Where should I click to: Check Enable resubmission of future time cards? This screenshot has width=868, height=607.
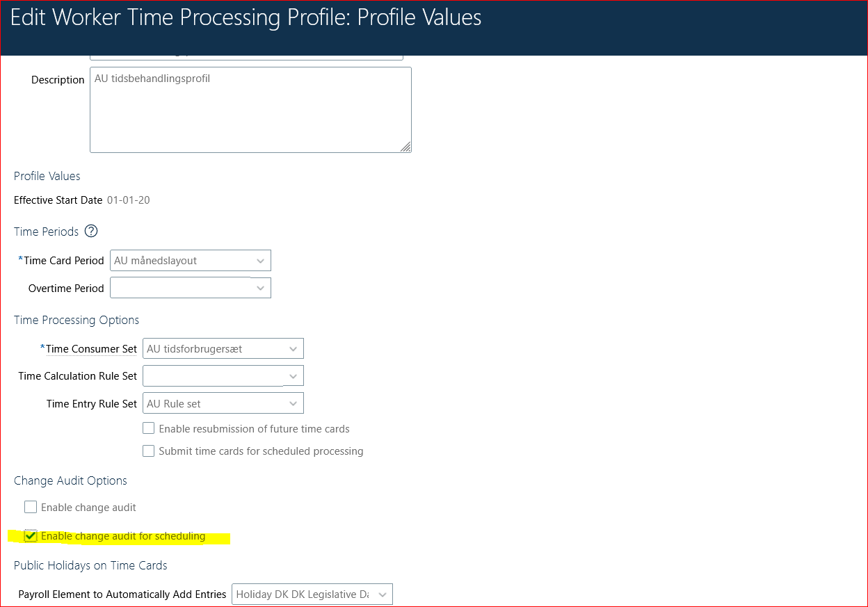tap(148, 428)
